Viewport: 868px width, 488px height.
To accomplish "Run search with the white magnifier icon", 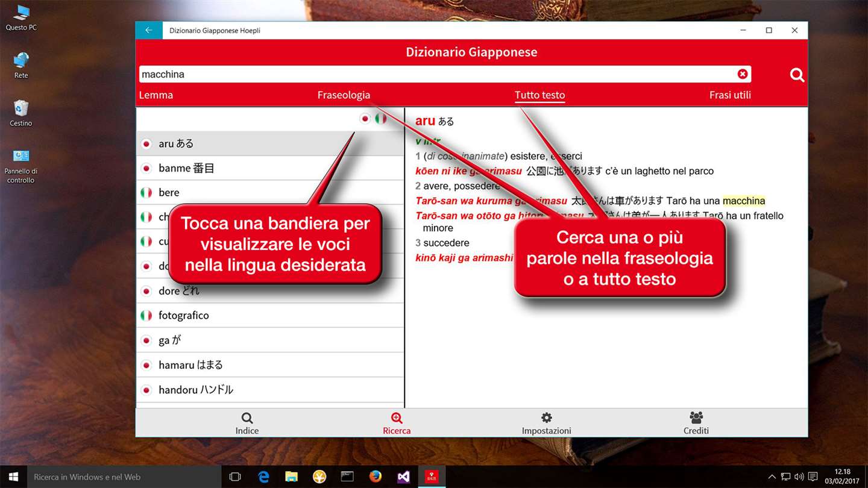I will pyautogui.click(x=797, y=75).
